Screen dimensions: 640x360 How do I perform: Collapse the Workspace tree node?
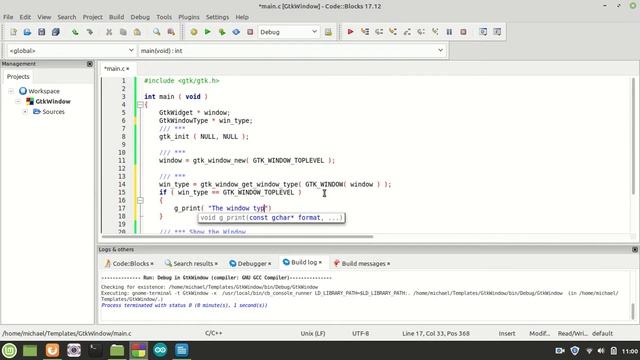pyautogui.click(x=11, y=91)
